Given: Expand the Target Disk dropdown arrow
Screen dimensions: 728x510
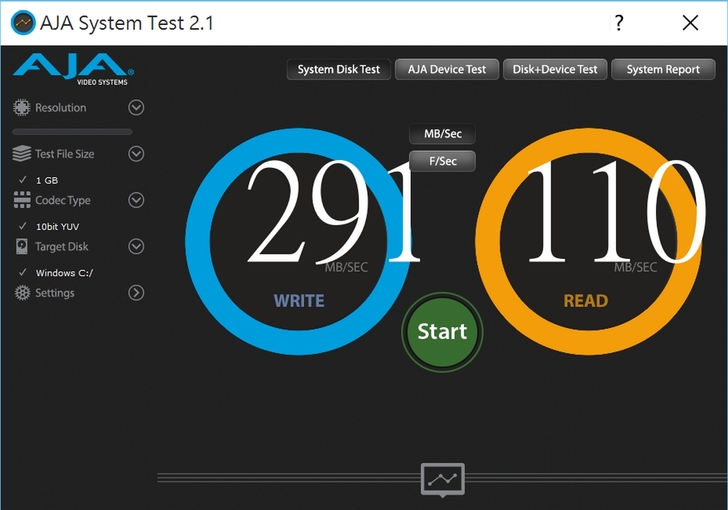Looking at the screenshot, I should tap(136, 247).
